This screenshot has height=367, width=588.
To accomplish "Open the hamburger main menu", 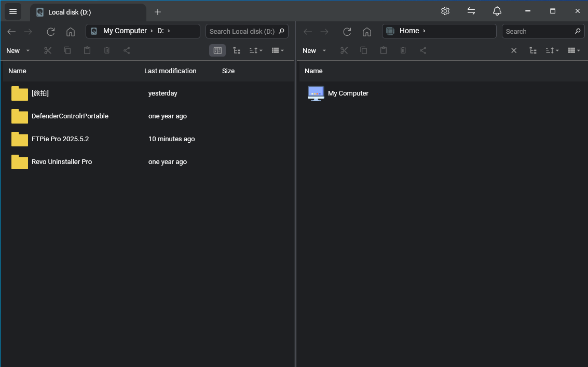I will coord(13,11).
